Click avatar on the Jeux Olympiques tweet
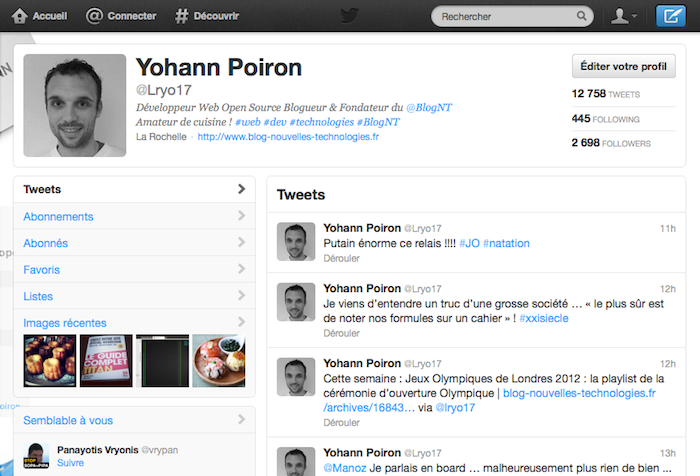The width and height of the screenshot is (700, 476). pos(296,377)
